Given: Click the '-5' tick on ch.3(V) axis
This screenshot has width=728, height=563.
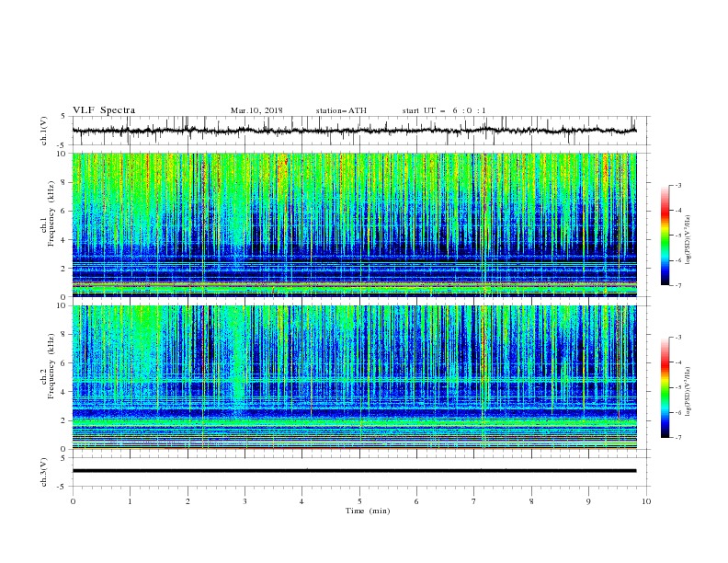Looking at the screenshot, I should coord(63,487).
